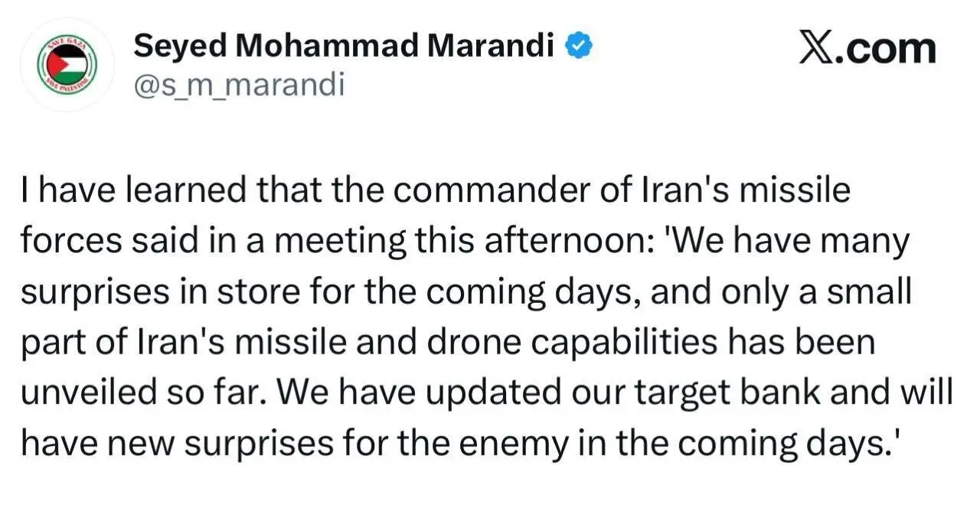This screenshot has height=508, width=980.
Task: Click the tweet's first line about the commander
Action: pos(436,191)
